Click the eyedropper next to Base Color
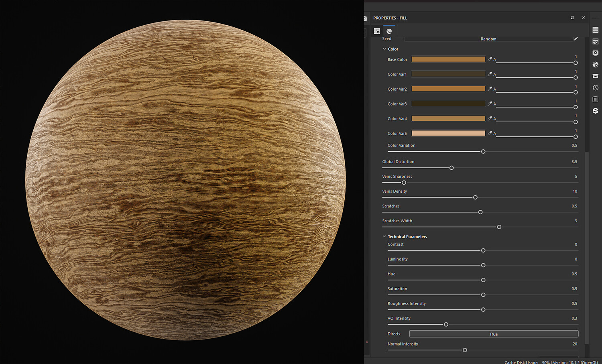Viewport: 602px width, 364px height. pyautogui.click(x=490, y=59)
